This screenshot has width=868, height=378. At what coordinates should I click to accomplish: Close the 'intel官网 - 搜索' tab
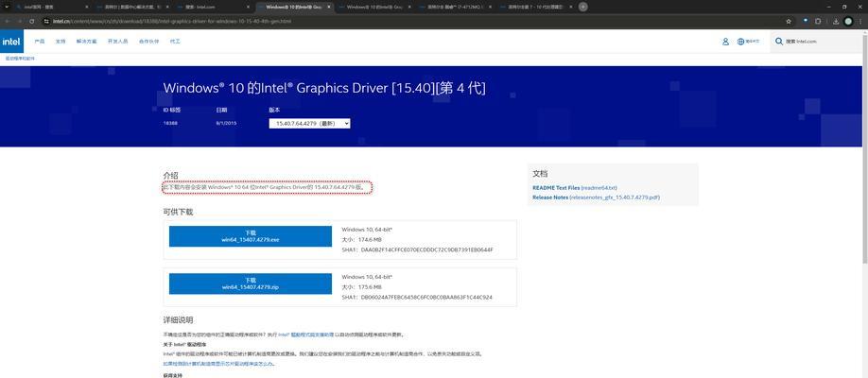(87, 8)
